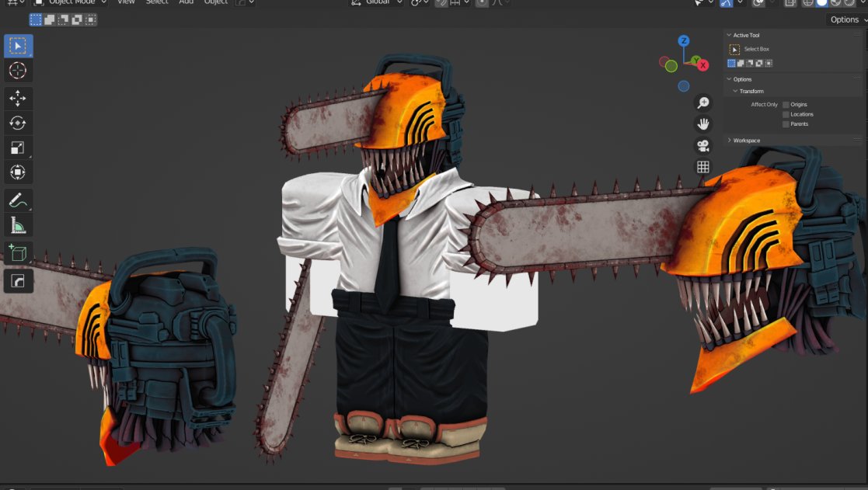This screenshot has height=490, width=868.
Task: Open the Global orientation dropdown
Action: coord(376,3)
